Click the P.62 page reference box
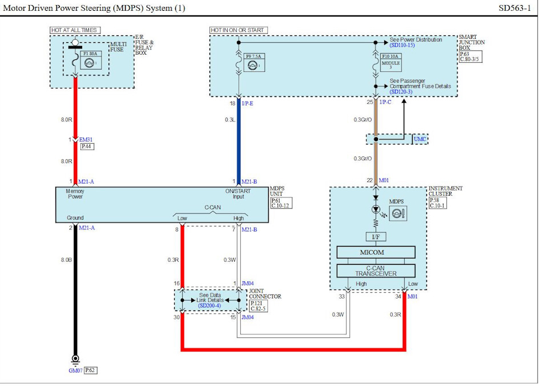Viewport: 548px width, 392px height. click(91, 370)
